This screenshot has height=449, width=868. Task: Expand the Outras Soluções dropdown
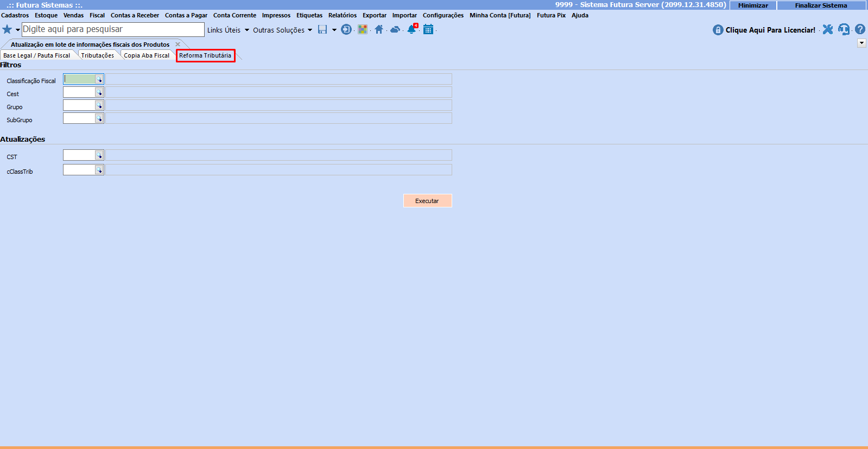coord(282,30)
